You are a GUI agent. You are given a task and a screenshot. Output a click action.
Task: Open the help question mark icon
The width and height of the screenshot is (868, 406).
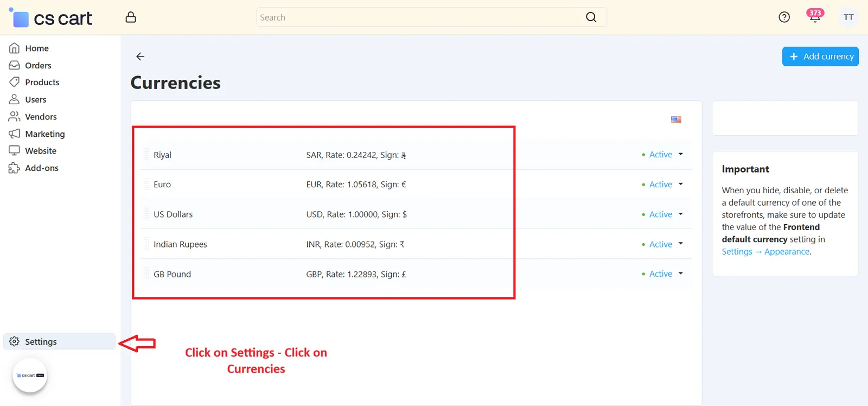coord(784,17)
